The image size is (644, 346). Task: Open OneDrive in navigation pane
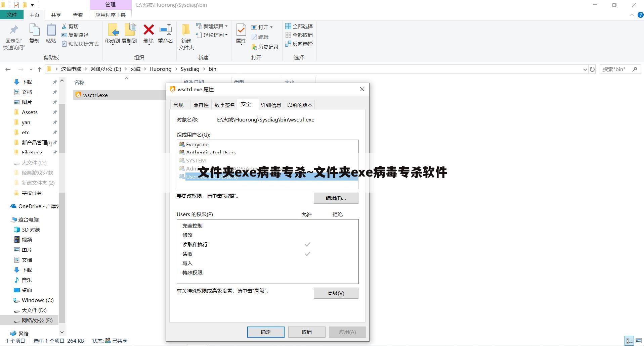tap(34, 206)
